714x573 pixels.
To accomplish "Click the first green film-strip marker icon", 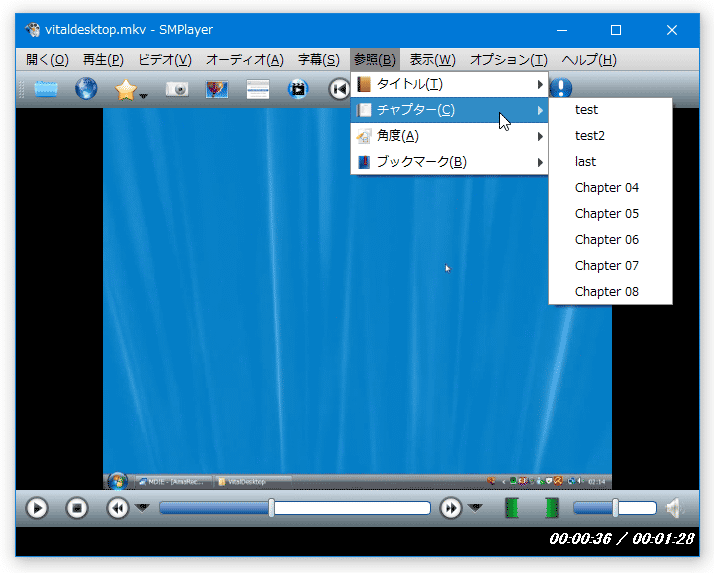I will [512, 508].
